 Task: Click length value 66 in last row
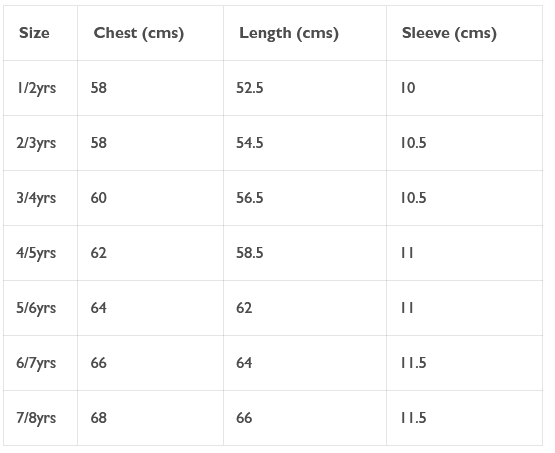[244, 418]
